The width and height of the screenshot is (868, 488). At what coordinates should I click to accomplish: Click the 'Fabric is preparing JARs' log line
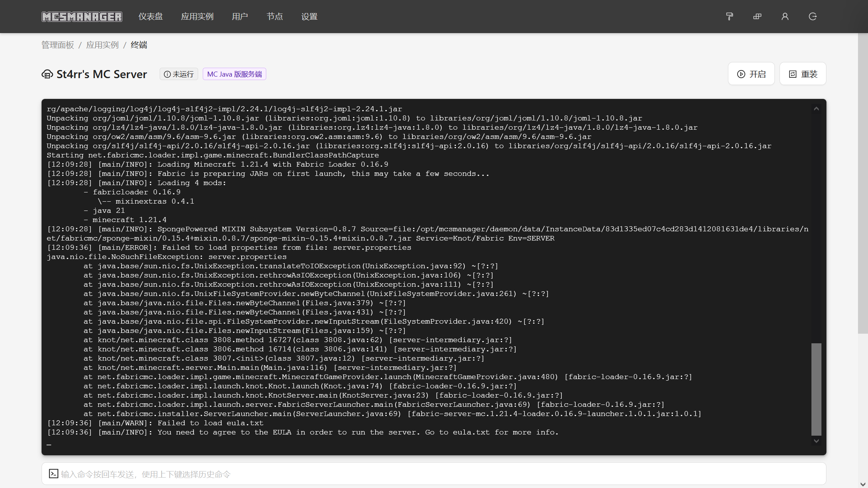point(268,174)
